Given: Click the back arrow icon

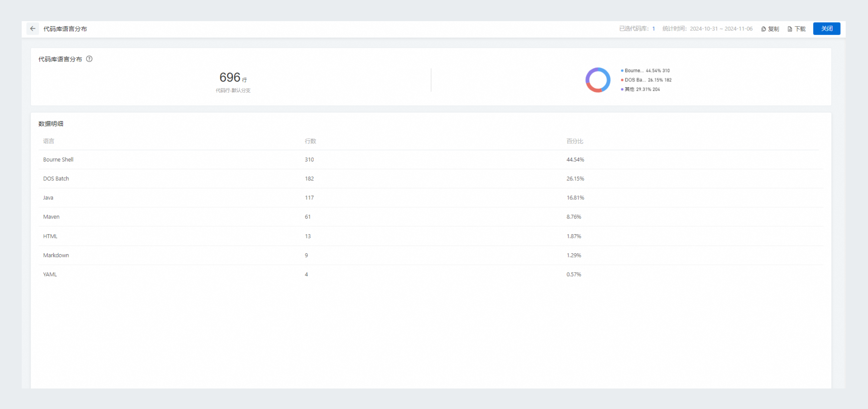Looking at the screenshot, I should 33,29.
